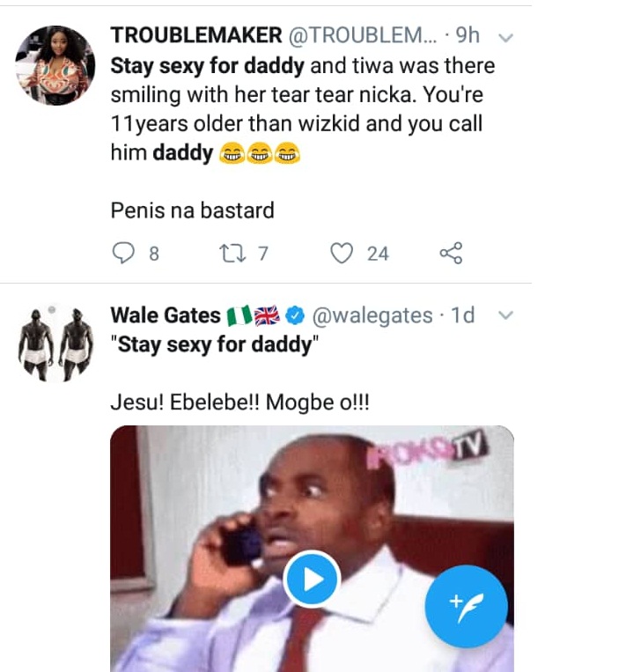Reply to the TROUBLEMAKER tweet
The width and height of the screenshot is (626, 672).
[x=123, y=254]
